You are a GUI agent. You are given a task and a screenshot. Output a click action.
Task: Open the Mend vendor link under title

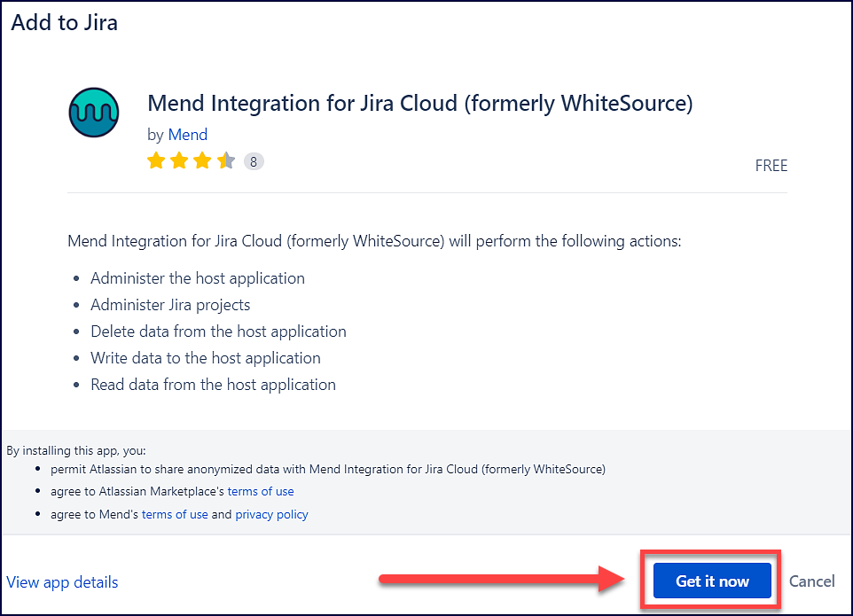pyautogui.click(x=188, y=135)
